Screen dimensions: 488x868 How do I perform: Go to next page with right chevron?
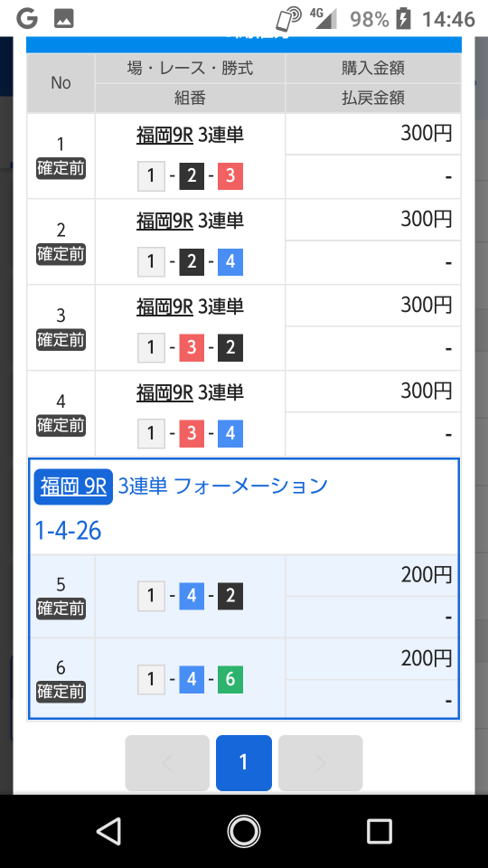coord(320,763)
